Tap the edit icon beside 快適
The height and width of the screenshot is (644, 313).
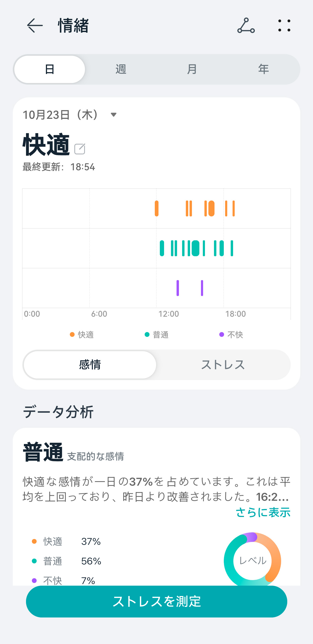click(x=80, y=149)
